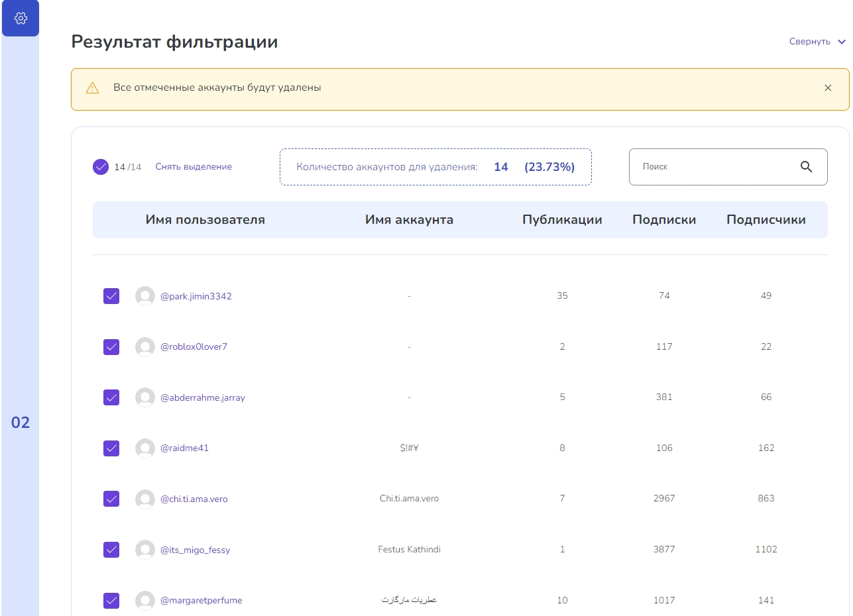
Task: Focus the Поиск search field
Action: [728, 167]
